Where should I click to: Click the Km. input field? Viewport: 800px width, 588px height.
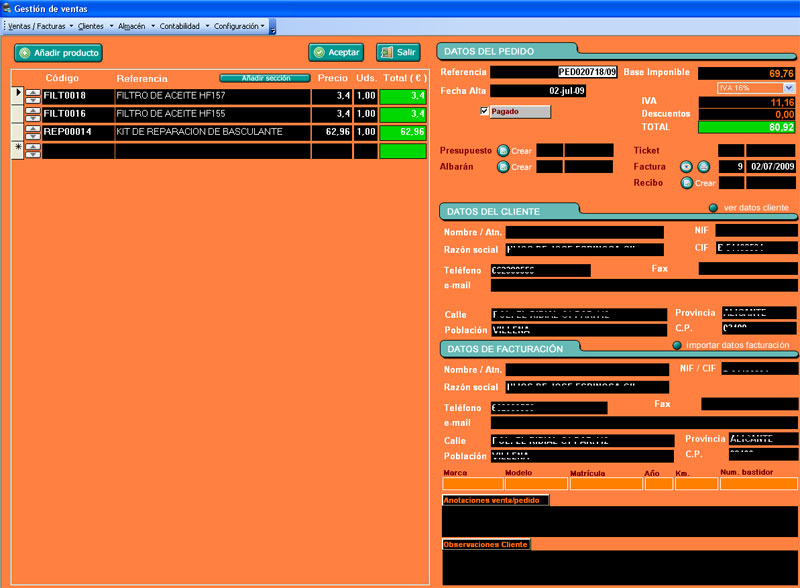tap(696, 484)
